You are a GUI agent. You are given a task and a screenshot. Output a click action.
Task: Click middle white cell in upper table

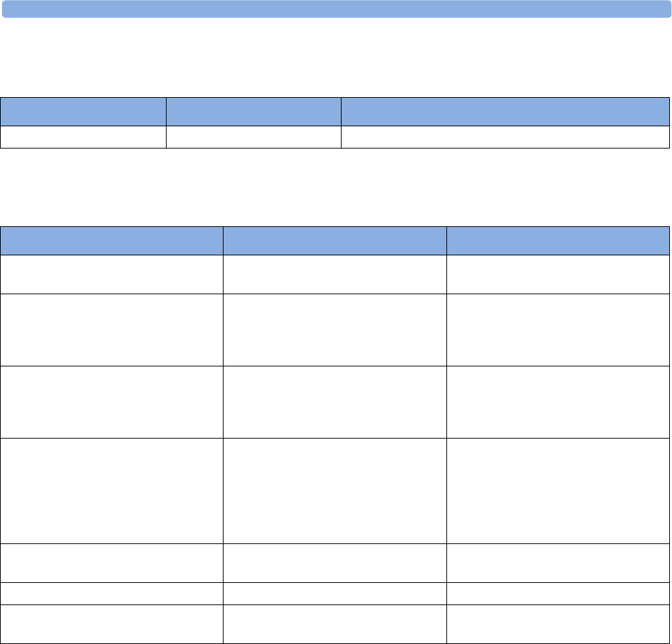(x=253, y=137)
